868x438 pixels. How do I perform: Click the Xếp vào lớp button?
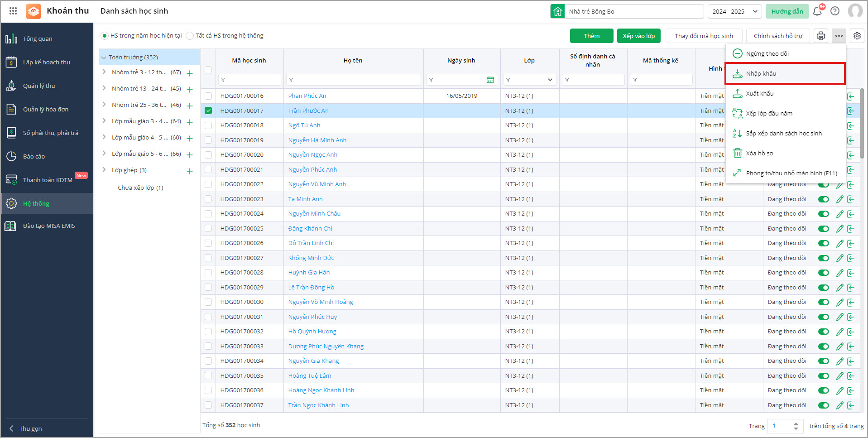(639, 36)
